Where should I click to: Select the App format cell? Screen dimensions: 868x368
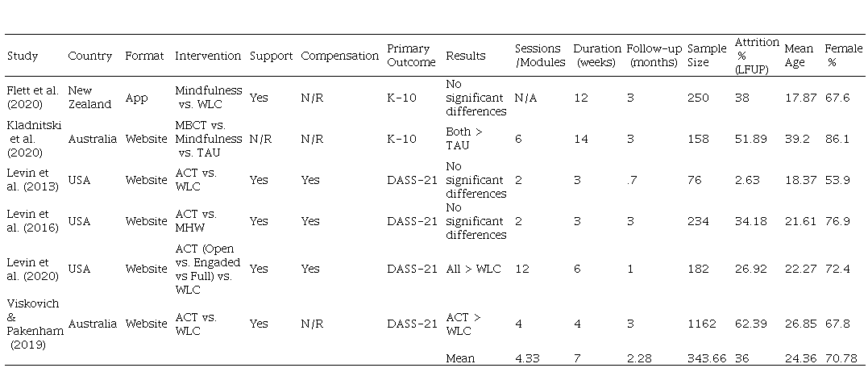[x=136, y=98]
